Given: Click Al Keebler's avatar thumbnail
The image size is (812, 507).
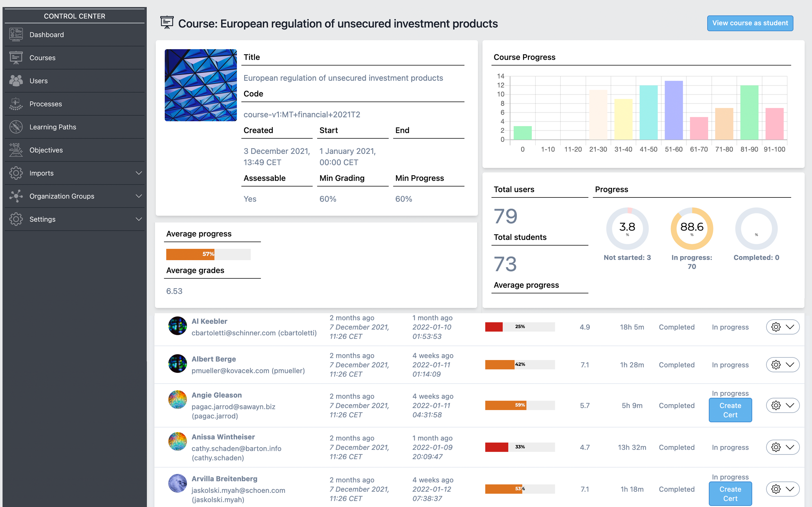Looking at the screenshot, I should [178, 326].
